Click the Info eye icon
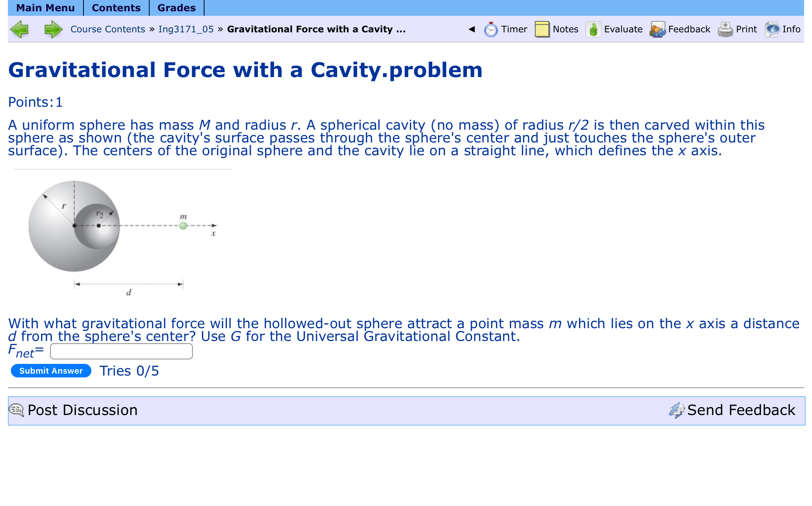Screen dimensions: 812x506 [x=772, y=29]
